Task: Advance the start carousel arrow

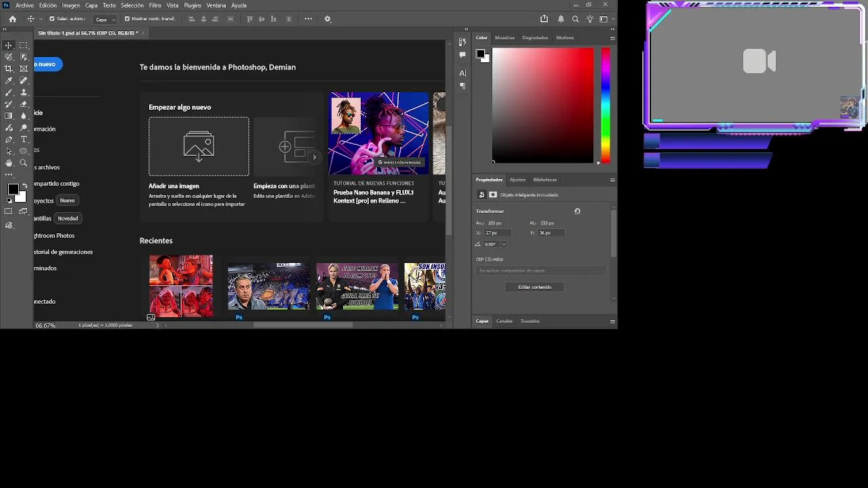Action: coord(314,157)
